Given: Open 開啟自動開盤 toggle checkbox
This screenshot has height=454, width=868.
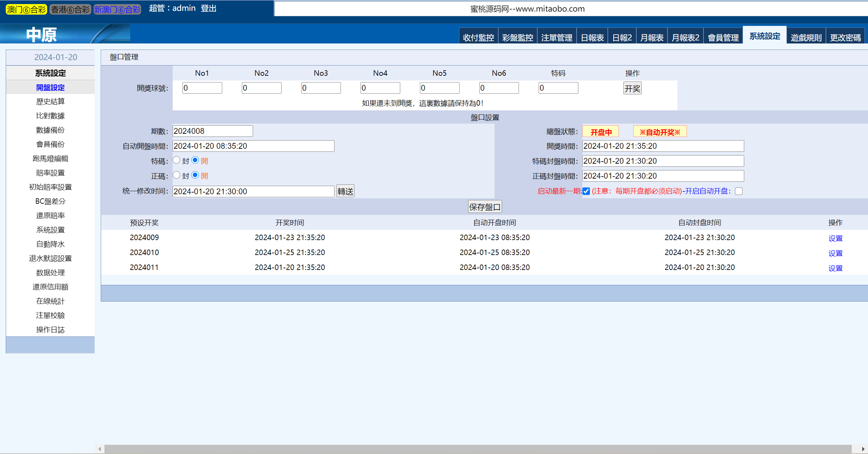Looking at the screenshot, I should pos(740,192).
